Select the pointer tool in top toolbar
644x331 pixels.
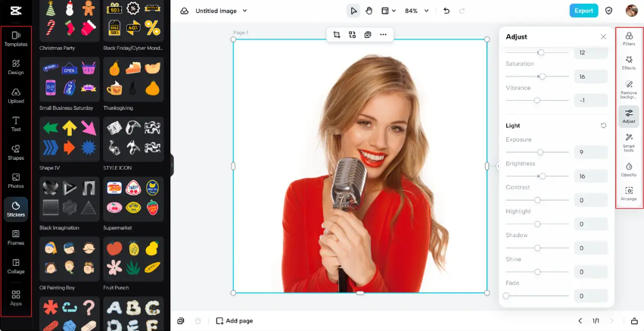point(353,11)
